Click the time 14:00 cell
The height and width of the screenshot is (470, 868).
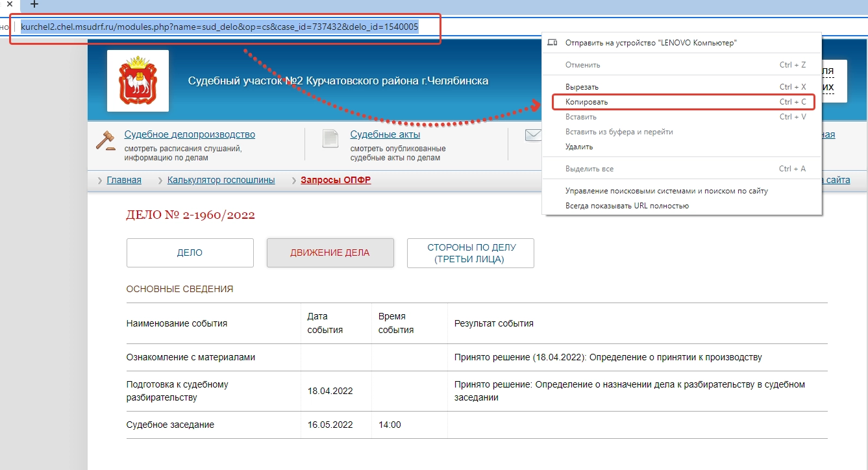click(x=390, y=425)
